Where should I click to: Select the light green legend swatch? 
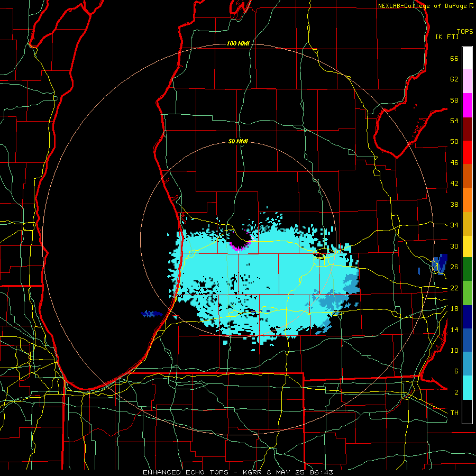467,293
